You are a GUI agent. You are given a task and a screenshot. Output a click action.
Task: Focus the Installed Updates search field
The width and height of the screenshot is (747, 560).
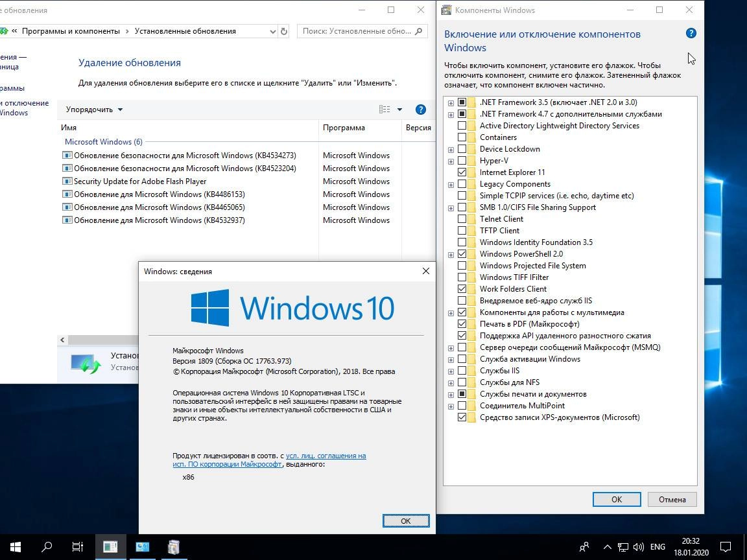click(x=362, y=31)
